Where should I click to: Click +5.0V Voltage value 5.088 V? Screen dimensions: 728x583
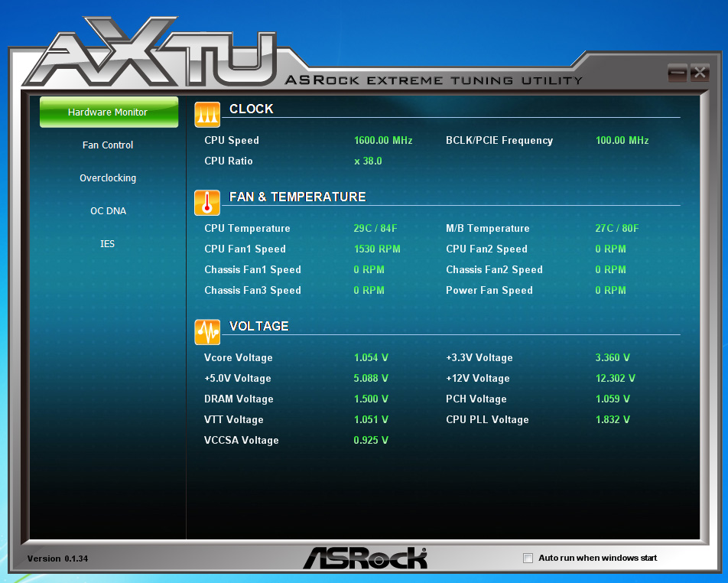coord(371,378)
